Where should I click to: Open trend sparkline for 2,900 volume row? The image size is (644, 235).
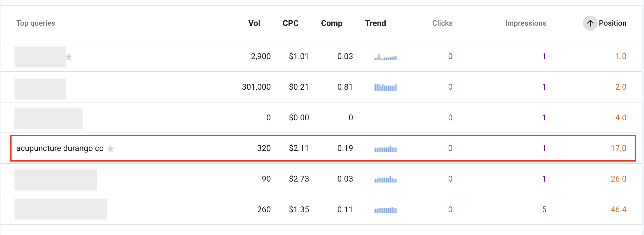pyautogui.click(x=386, y=57)
